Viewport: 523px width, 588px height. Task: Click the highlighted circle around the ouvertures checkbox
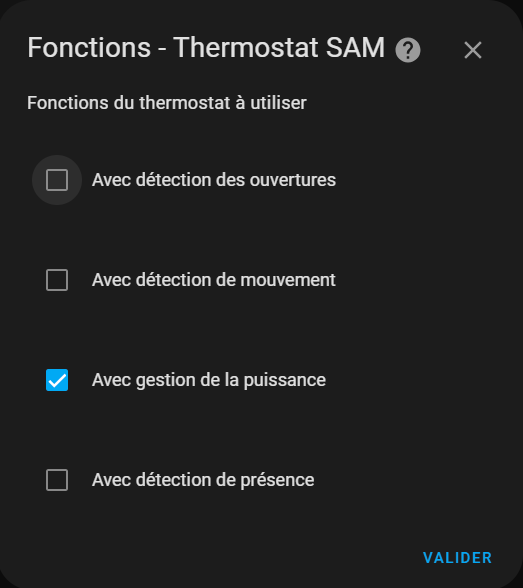(57, 180)
